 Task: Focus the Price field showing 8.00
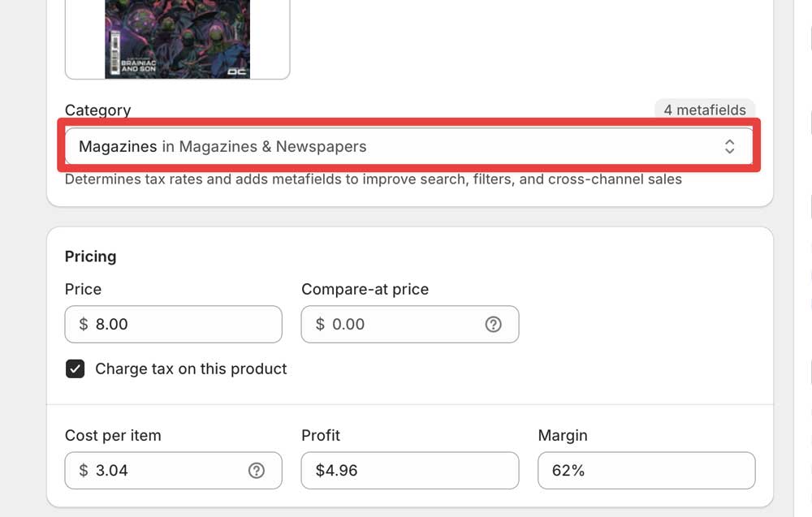click(x=179, y=325)
